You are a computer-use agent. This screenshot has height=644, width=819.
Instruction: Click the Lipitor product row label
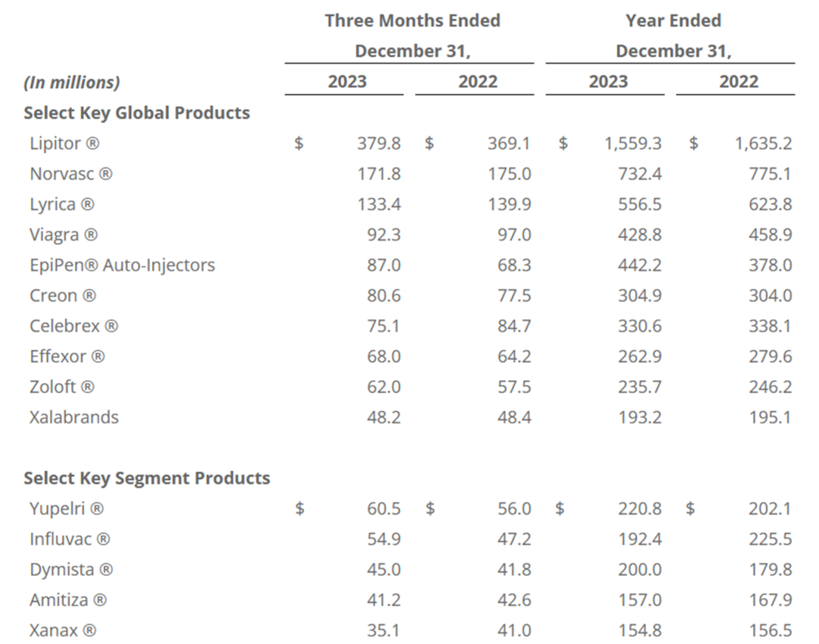click(64, 143)
